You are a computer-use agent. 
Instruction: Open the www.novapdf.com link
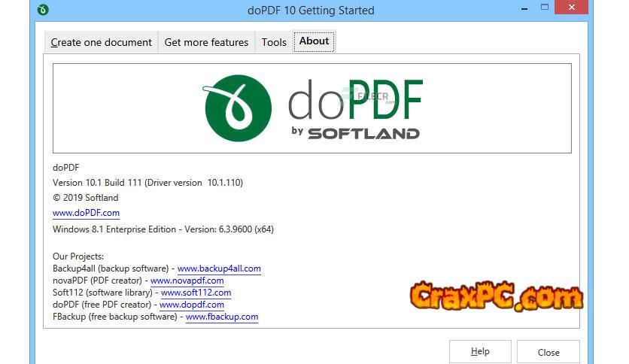point(187,281)
